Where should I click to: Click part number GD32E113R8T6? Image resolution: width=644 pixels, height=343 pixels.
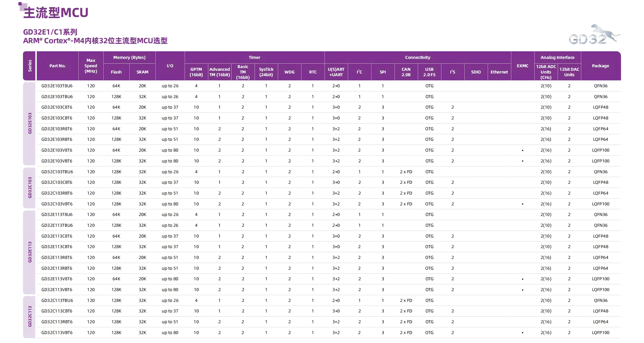click(x=57, y=258)
